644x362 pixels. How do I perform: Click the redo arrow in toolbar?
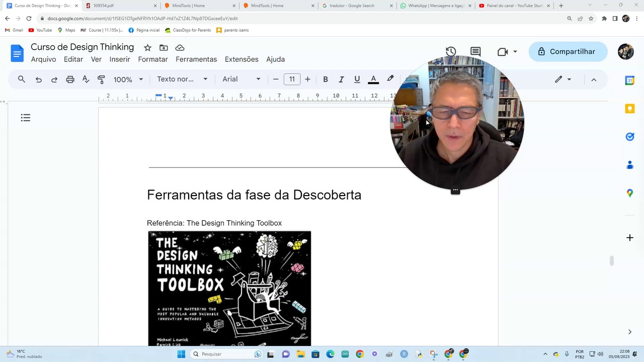pos(54,79)
